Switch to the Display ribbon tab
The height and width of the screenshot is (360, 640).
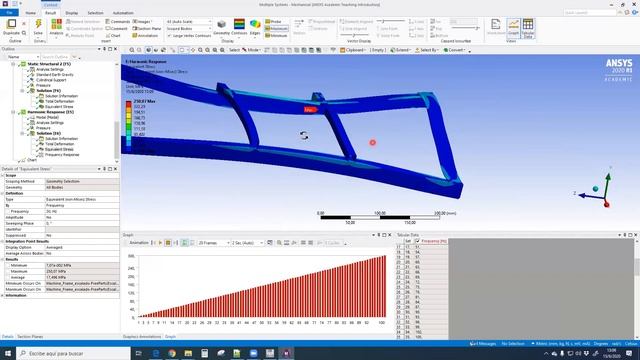[x=71, y=13]
